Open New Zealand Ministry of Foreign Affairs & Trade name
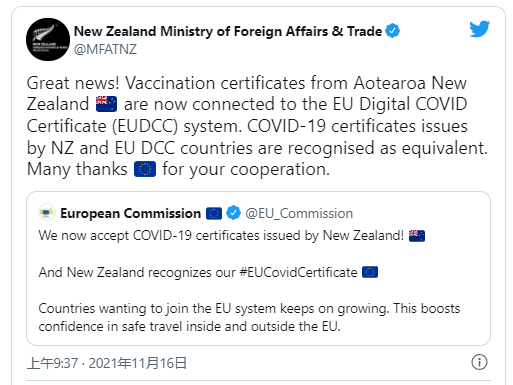Viewport: 513px width, 385px height. coord(228,31)
